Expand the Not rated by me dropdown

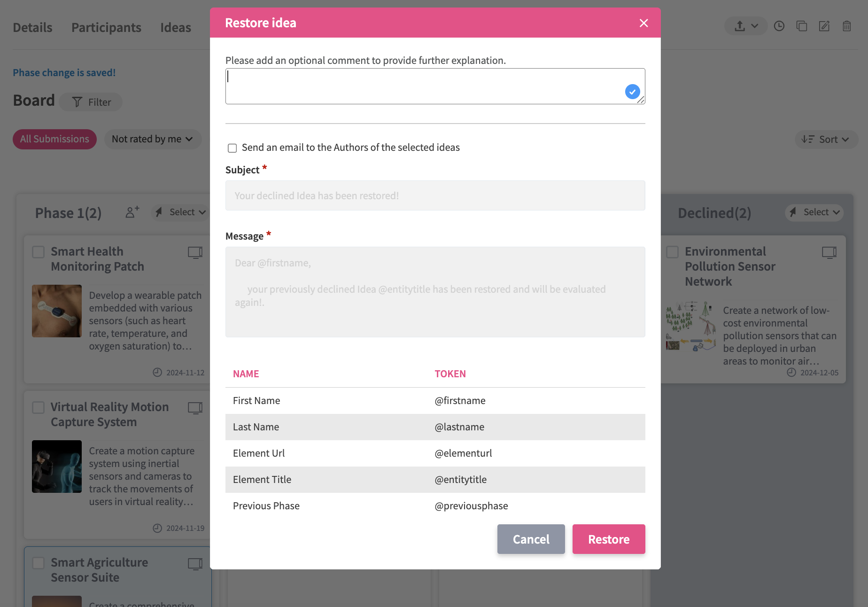pos(153,139)
